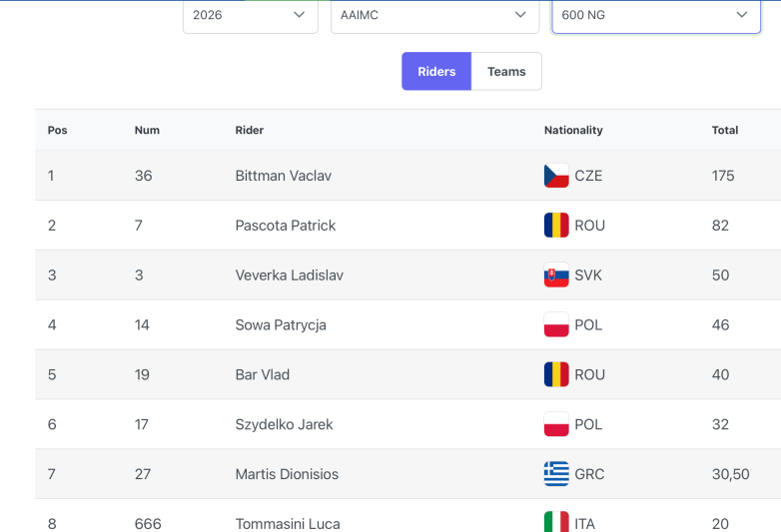Select rider Bittman Vaclav
The height and width of the screenshot is (532, 781).
tap(284, 176)
